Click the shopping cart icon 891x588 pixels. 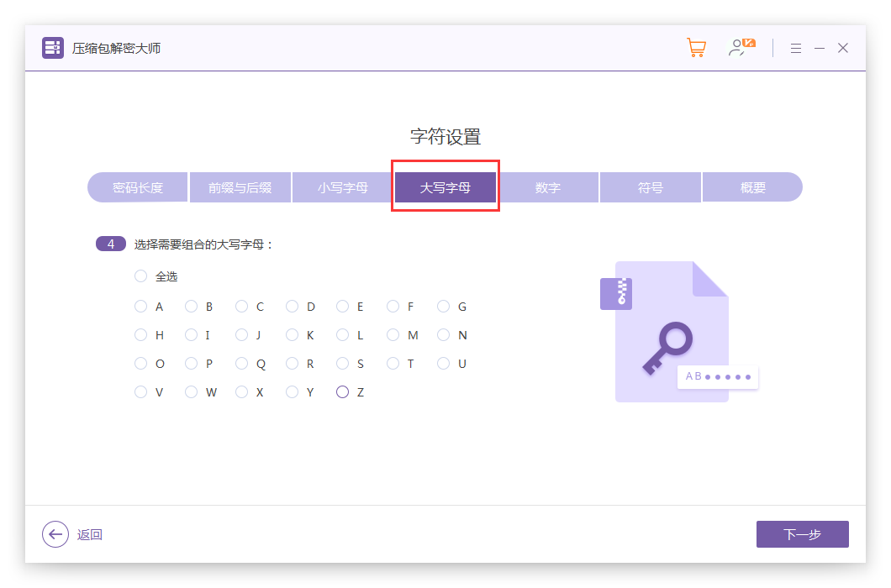point(696,48)
